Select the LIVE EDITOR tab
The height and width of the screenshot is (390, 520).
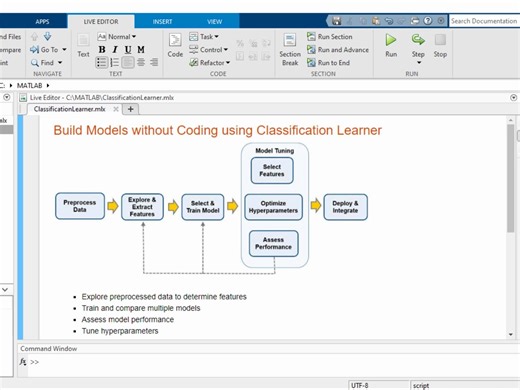pyautogui.click(x=101, y=22)
